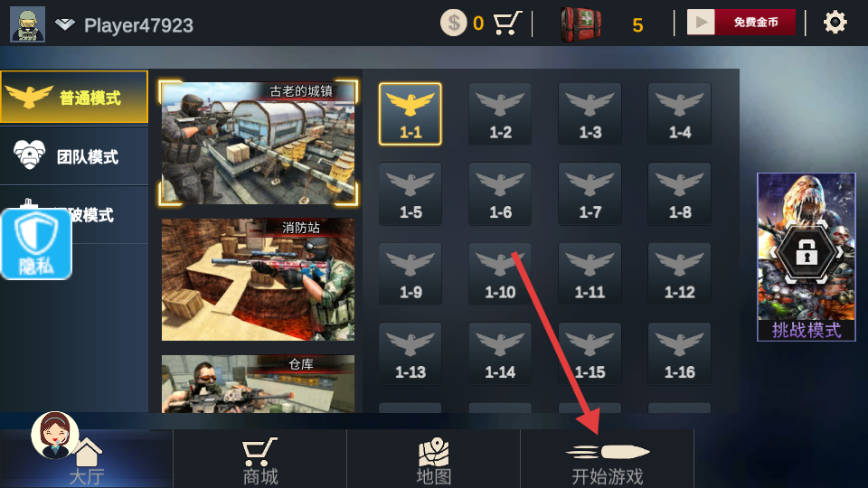This screenshot has height=488, width=868.
Task: Open the settings gear icon
Action: (x=835, y=23)
